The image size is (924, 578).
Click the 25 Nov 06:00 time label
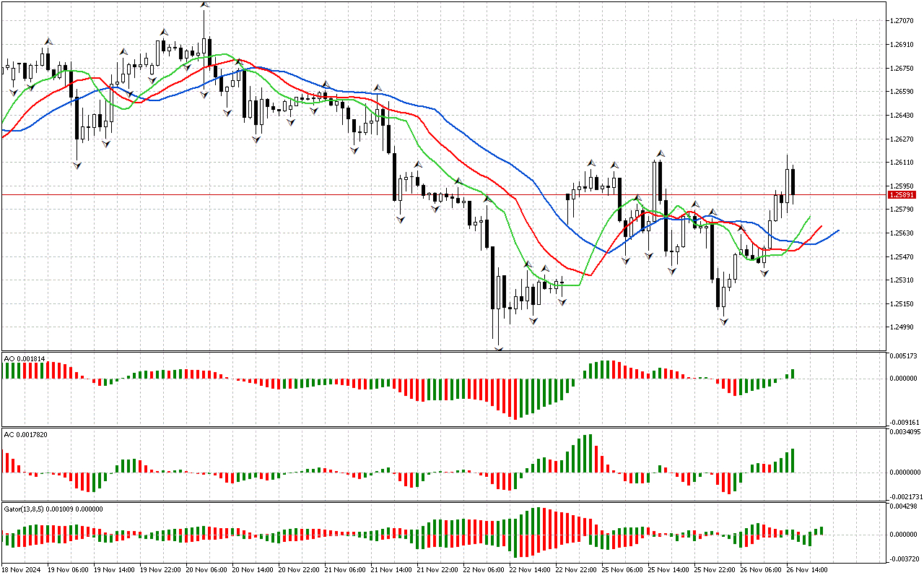coord(623,570)
